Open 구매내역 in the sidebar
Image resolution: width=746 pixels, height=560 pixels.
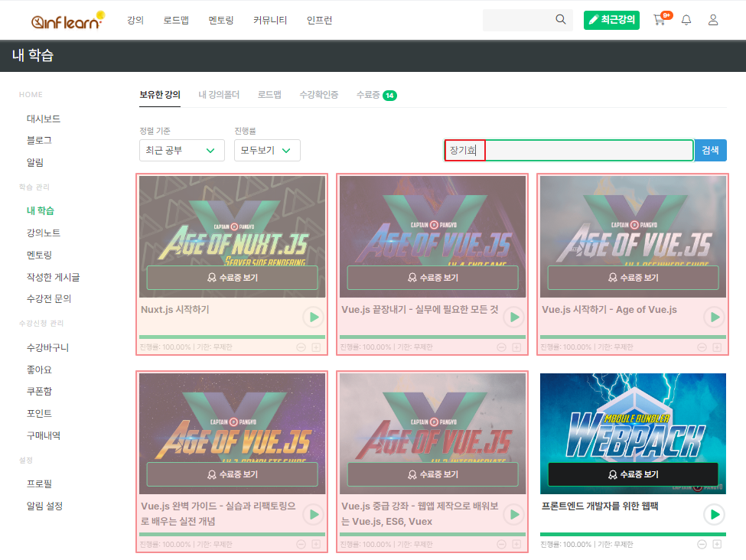[x=44, y=435]
